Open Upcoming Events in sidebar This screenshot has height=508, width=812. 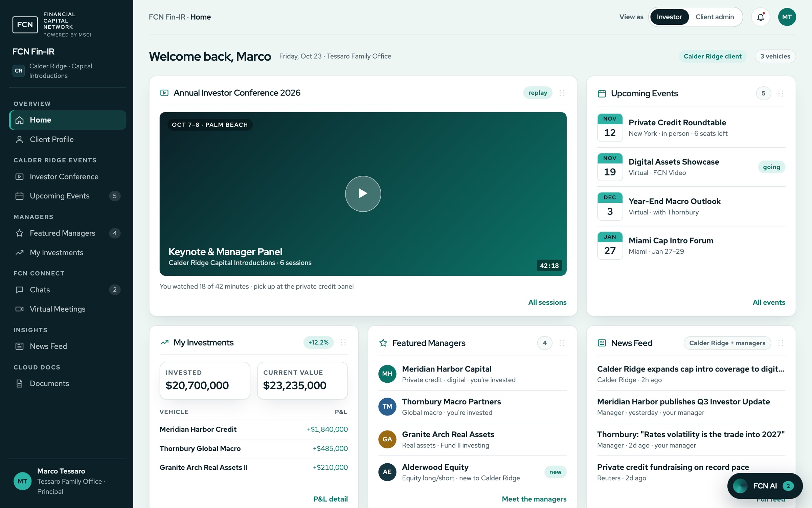(x=68, y=196)
